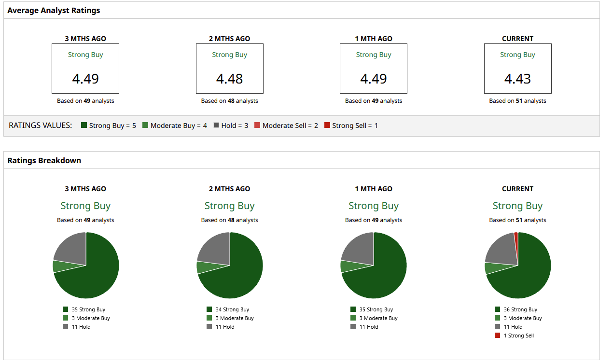Click the 34 Strong Buy legend icon
Image resolution: width=613 pixels, height=364 pixels.
click(x=209, y=309)
